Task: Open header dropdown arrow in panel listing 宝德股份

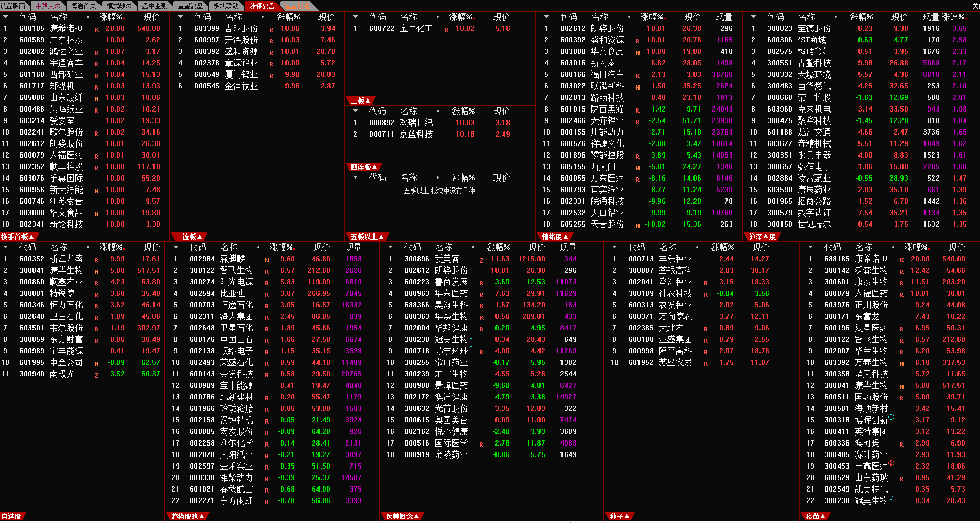Action: tap(753, 17)
